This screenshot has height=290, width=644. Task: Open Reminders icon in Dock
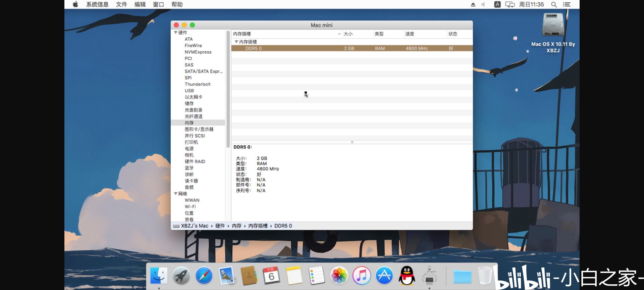coord(317,276)
